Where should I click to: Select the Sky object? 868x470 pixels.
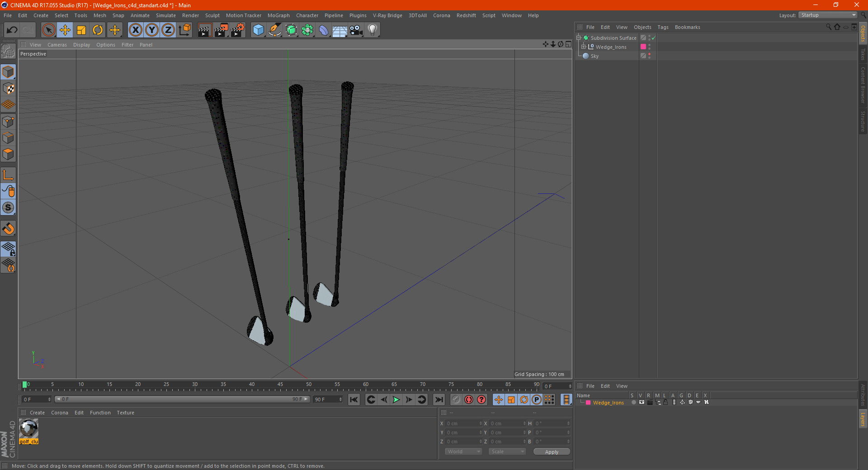tap(594, 56)
